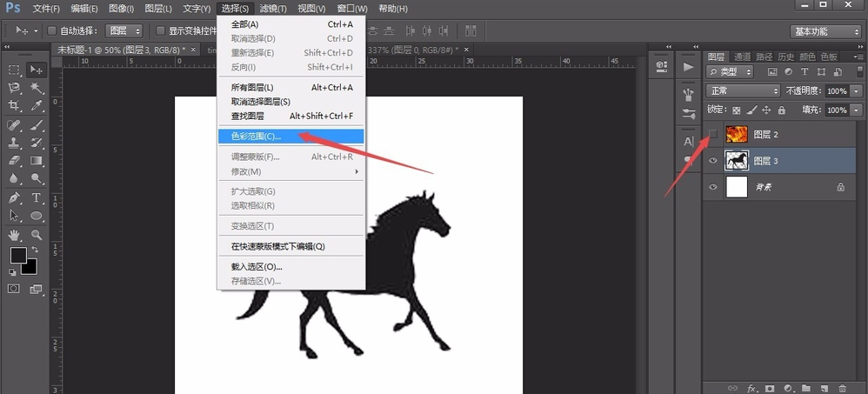Image resolution: width=868 pixels, height=394 pixels.
Task: Enable 显示变换控件 checkbox
Action: (x=161, y=30)
